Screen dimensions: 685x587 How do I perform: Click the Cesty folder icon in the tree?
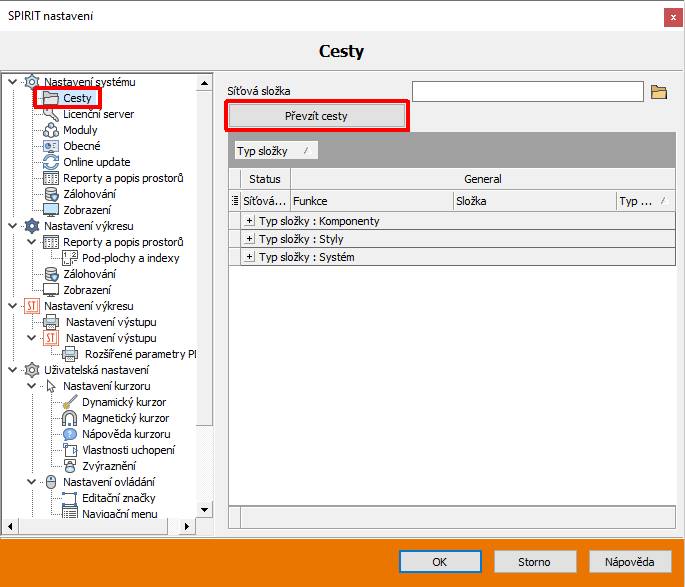51,98
